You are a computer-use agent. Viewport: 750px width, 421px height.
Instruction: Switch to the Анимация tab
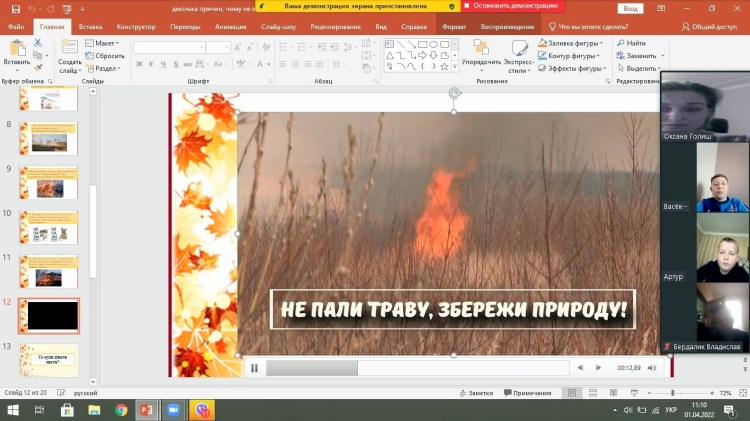point(231,27)
